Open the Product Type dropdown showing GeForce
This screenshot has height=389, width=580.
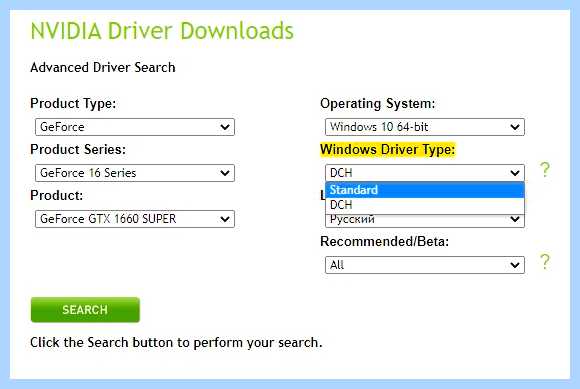click(135, 127)
